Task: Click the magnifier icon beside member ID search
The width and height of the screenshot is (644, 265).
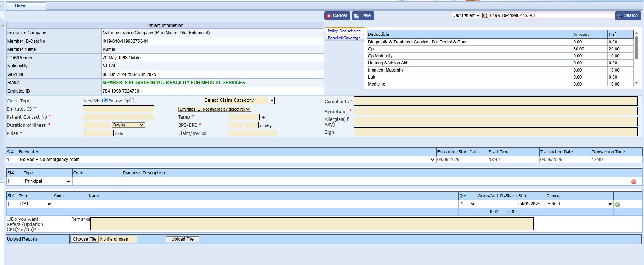Action: (485, 15)
